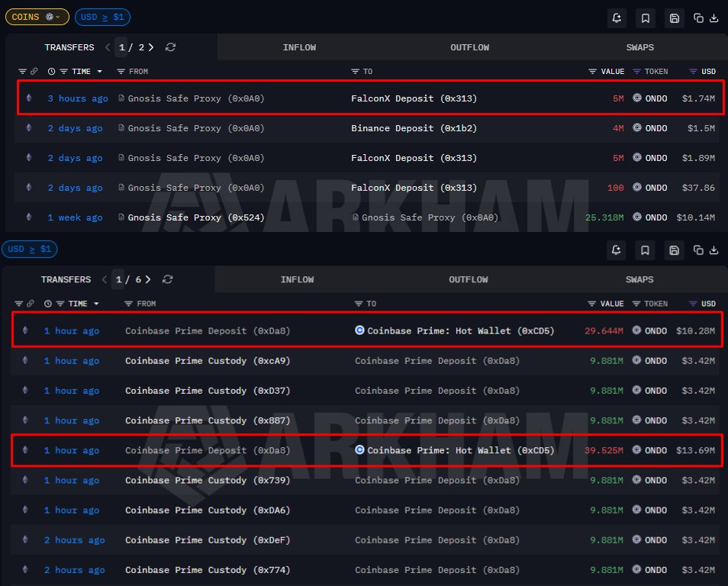Open the COINS filter dropdown
Screen dimensions: 728x586
pos(37,18)
